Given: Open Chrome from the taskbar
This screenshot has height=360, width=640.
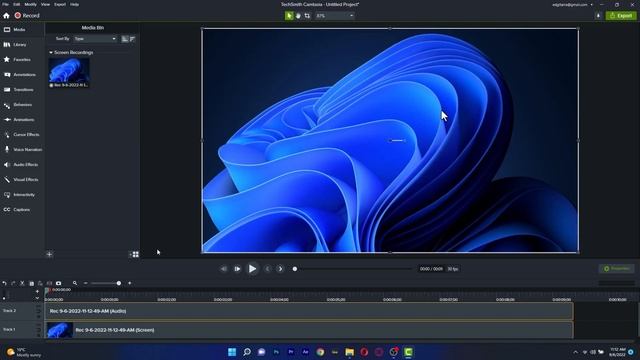Looking at the screenshot, I should (x=320, y=352).
